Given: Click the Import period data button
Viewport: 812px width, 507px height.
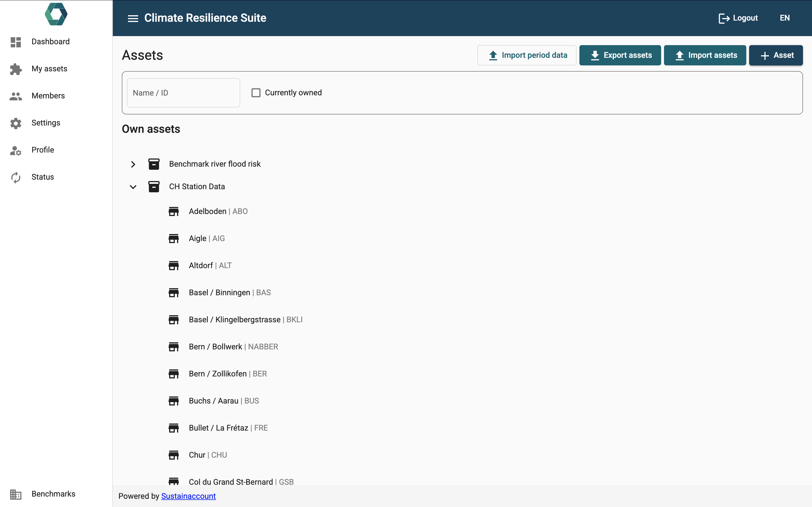Looking at the screenshot, I should point(526,55).
